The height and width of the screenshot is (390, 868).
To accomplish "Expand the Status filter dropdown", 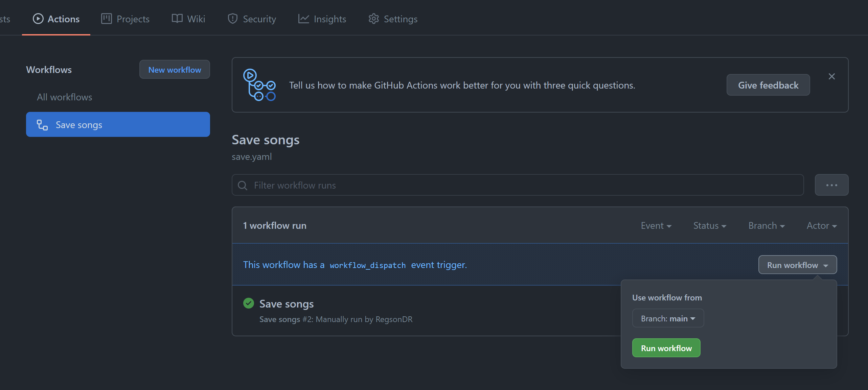I will (x=710, y=226).
